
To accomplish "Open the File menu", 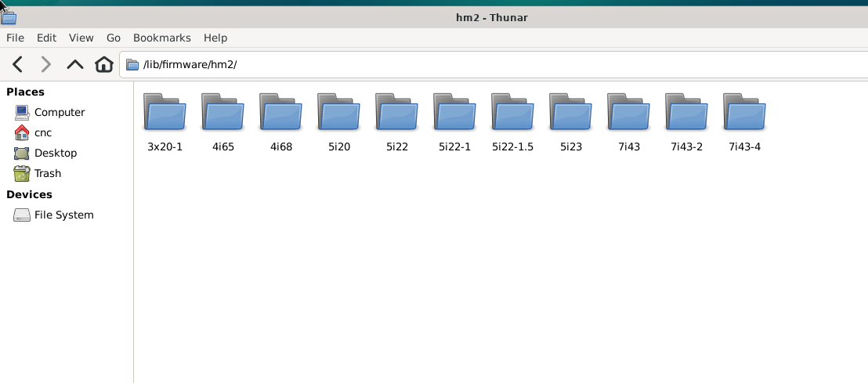I will pyautogui.click(x=15, y=38).
